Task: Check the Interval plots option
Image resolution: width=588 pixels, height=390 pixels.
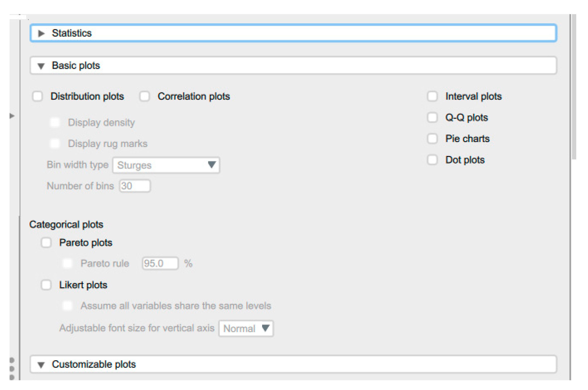Action: 432,96
